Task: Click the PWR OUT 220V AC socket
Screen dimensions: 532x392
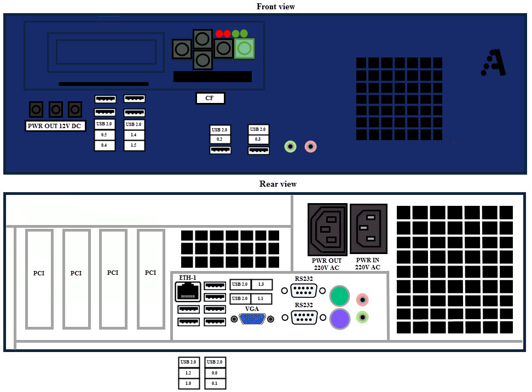Action: pyautogui.click(x=327, y=229)
